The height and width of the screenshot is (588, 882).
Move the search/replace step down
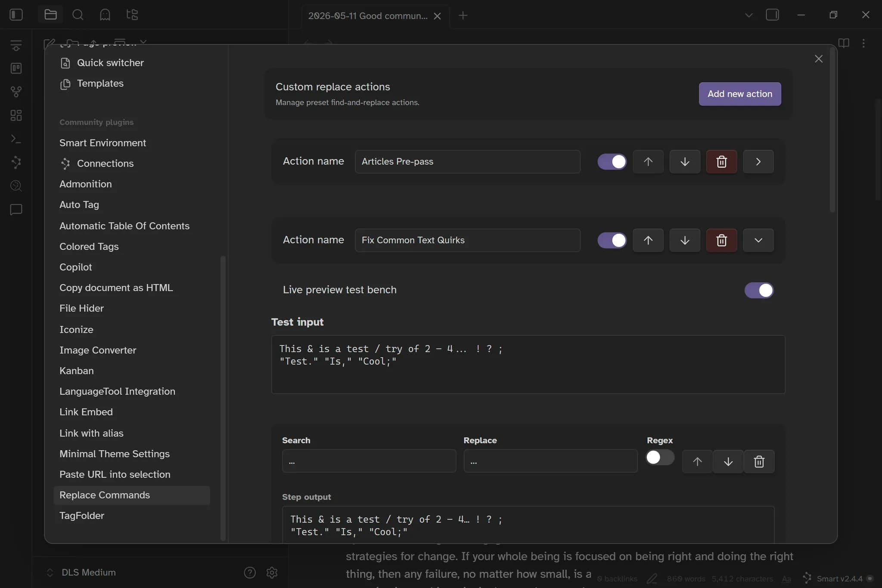click(728, 461)
